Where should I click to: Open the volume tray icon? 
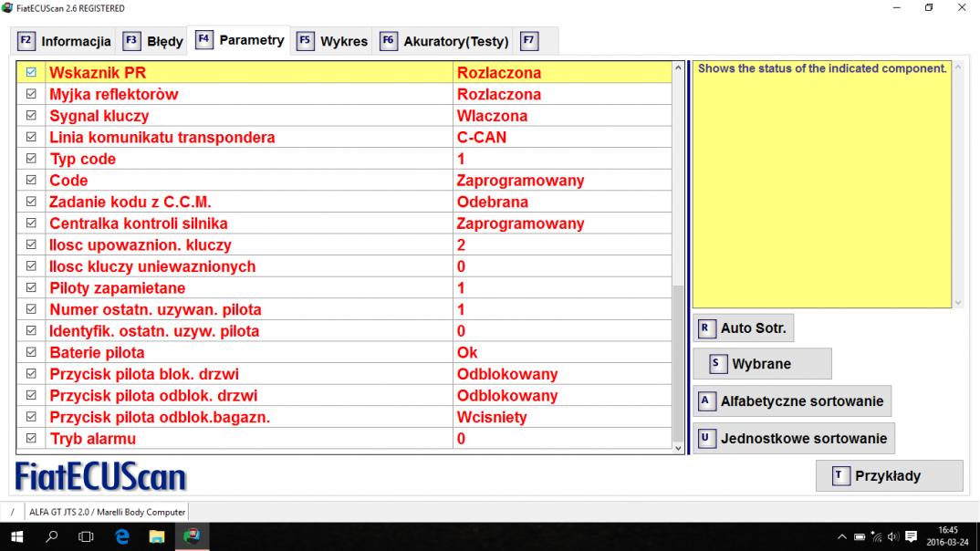893,536
